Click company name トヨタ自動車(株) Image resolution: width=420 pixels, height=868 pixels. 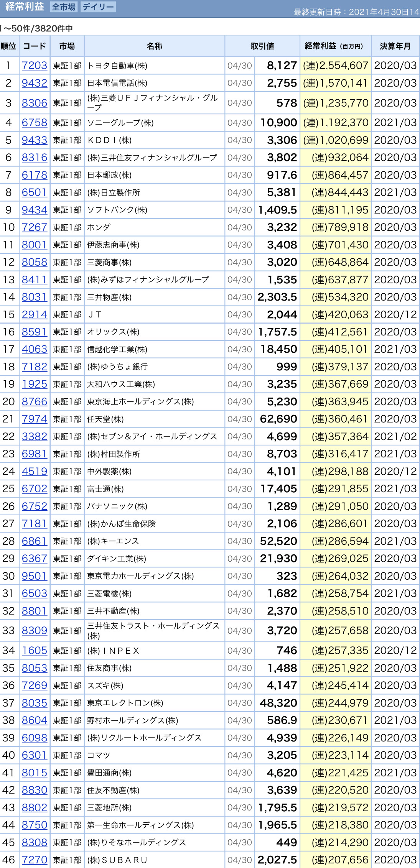(x=117, y=66)
